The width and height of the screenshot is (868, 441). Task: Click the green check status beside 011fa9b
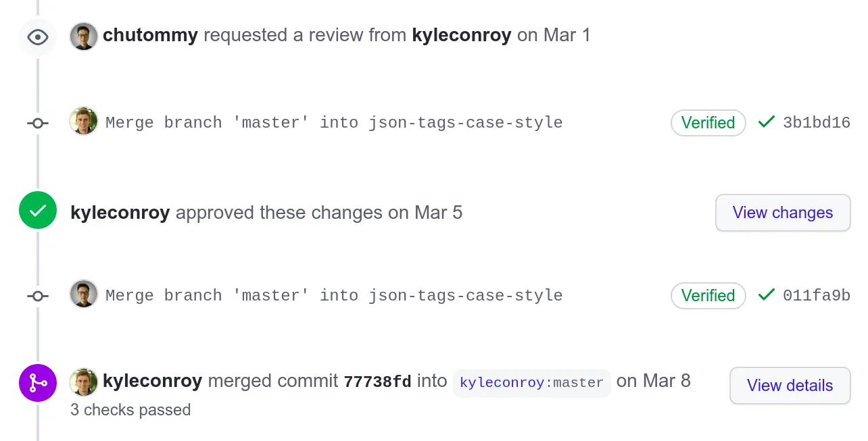766,295
